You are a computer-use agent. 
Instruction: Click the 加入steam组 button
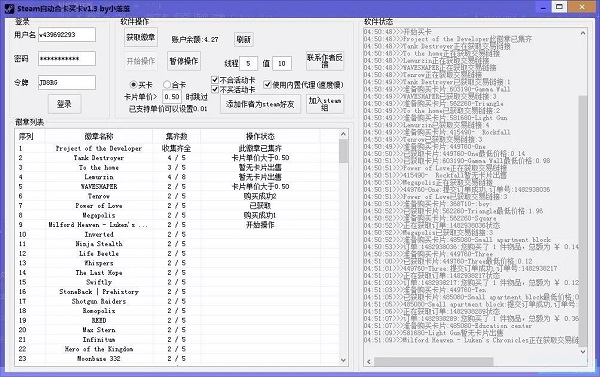tap(324, 104)
